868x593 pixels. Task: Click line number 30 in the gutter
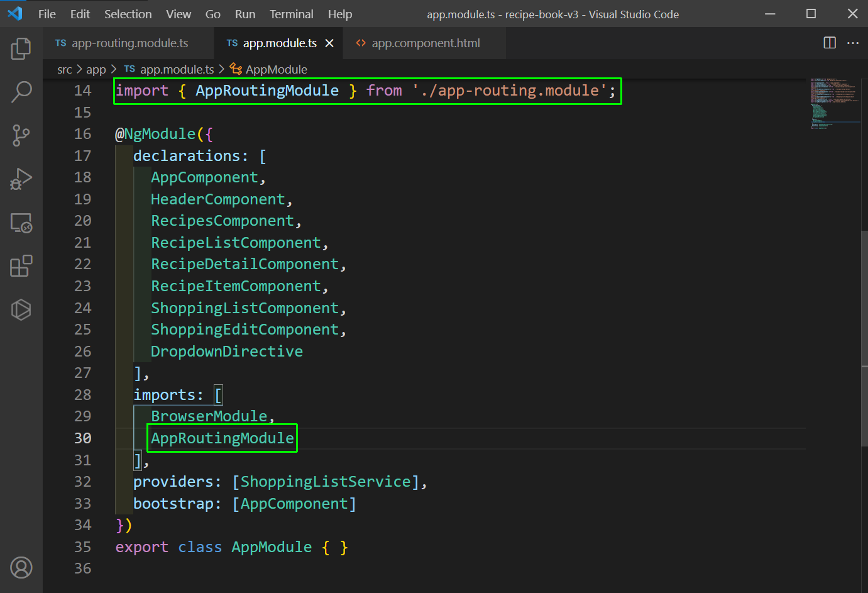coord(82,438)
